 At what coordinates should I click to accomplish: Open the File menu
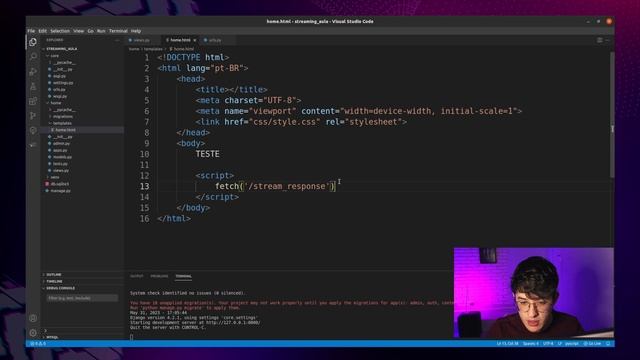pyautogui.click(x=31, y=31)
